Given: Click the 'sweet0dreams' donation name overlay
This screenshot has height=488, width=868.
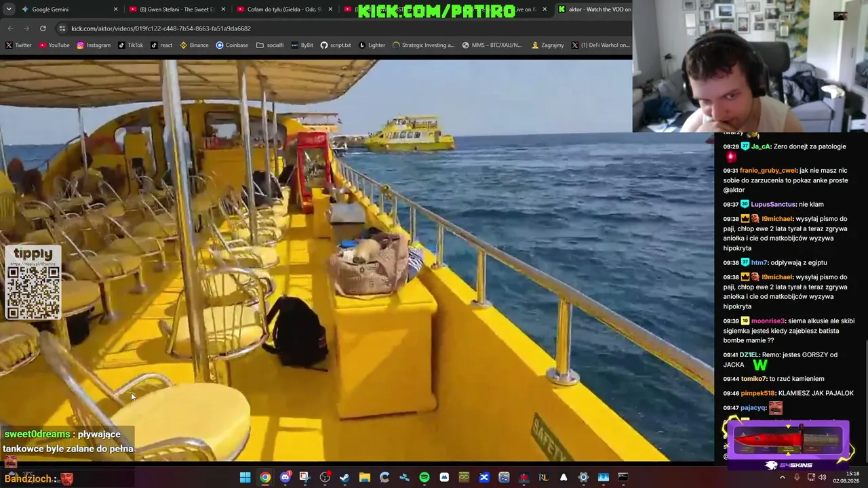Looking at the screenshot, I should pos(37,434).
